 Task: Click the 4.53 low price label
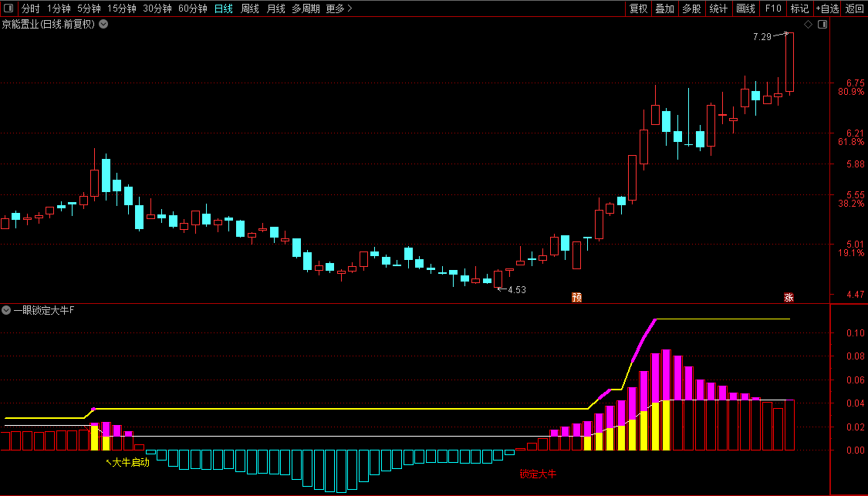pyautogui.click(x=516, y=289)
